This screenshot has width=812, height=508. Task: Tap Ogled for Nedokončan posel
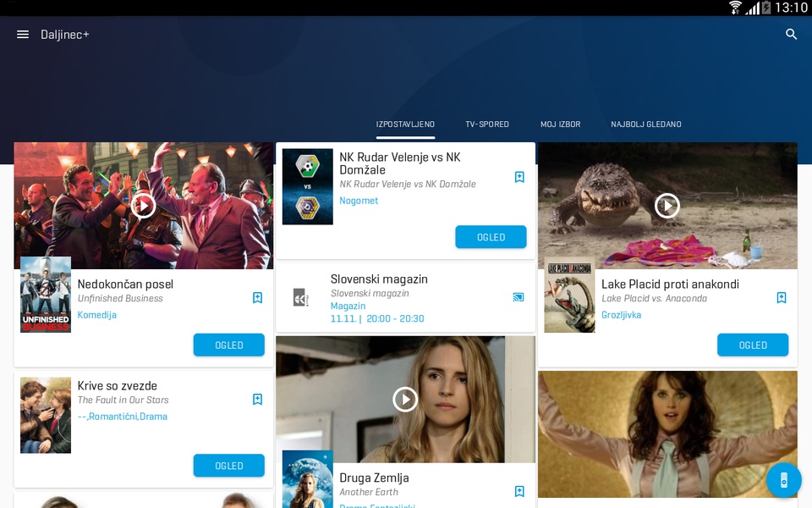pyautogui.click(x=229, y=345)
